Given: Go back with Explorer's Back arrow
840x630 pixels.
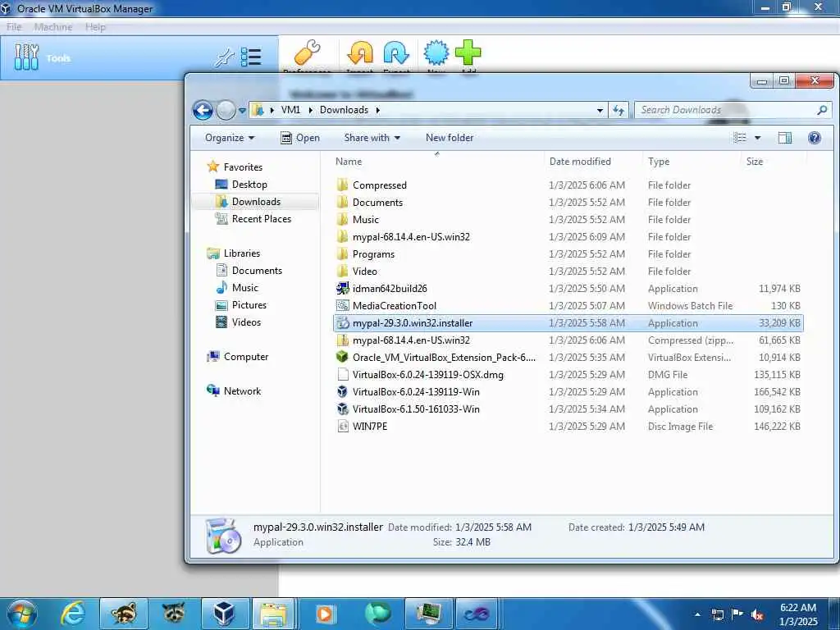Looking at the screenshot, I should [x=203, y=111].
